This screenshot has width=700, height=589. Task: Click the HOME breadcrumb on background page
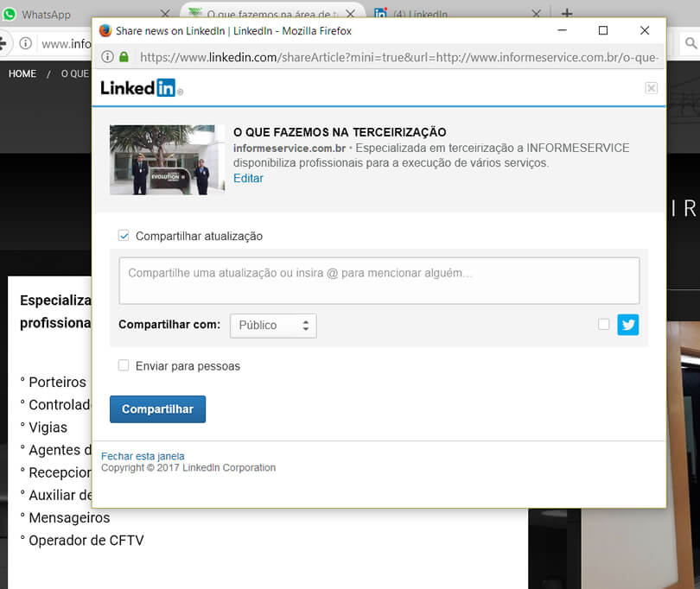(x=22, y=73)
